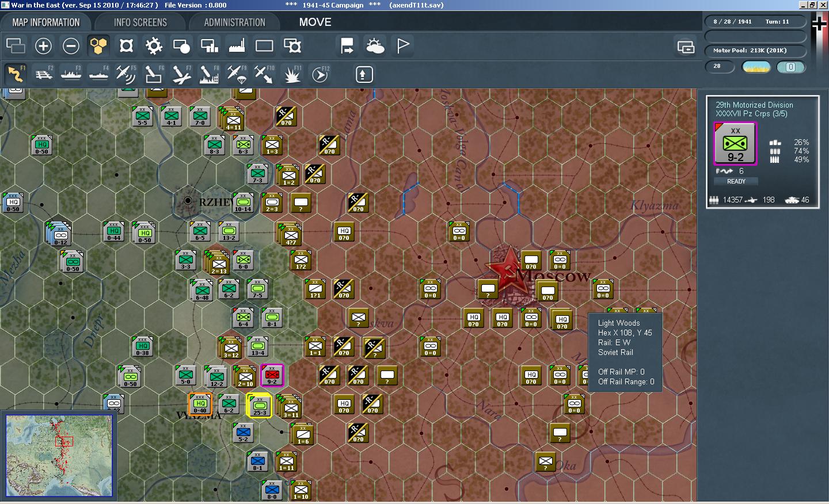Viewport: 829px width, 504px height.
Task: Click the flag with arrow icon
Action: (x=347, y=46)
